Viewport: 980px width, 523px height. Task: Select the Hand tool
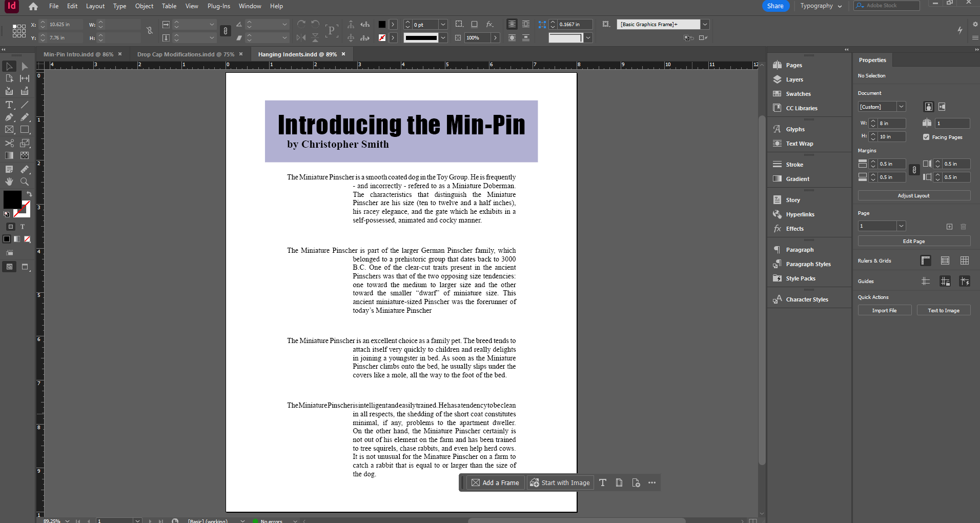tap(9, 182)
